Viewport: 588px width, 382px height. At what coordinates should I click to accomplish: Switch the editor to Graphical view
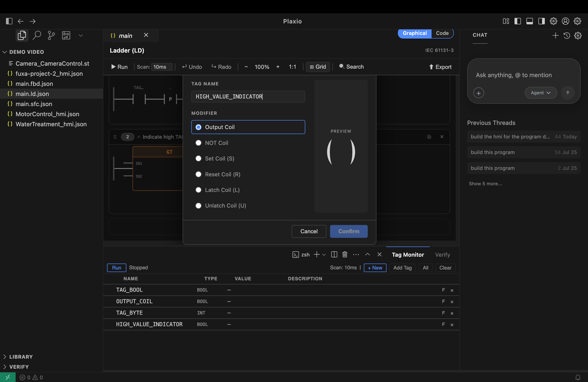pos(415,33)
